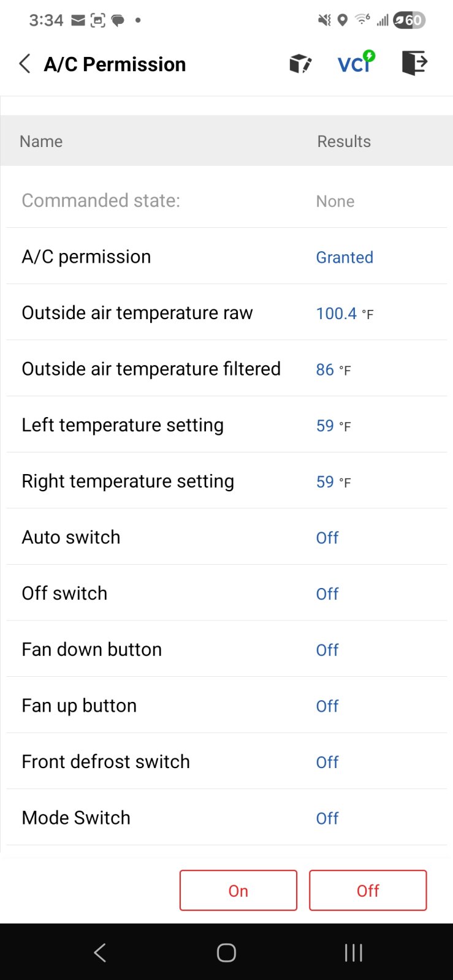Open the box-with-pencil feedback icon

[300, 63]
